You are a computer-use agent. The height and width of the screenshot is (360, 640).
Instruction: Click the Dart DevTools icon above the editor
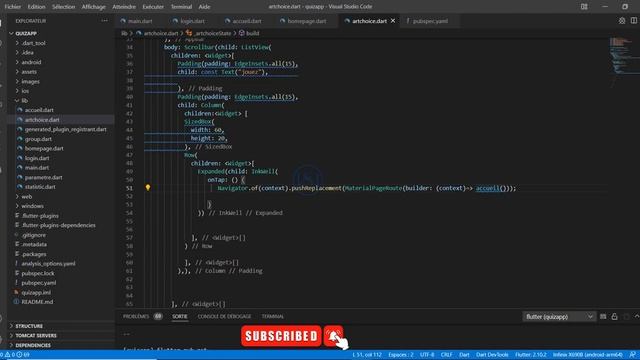622,21
